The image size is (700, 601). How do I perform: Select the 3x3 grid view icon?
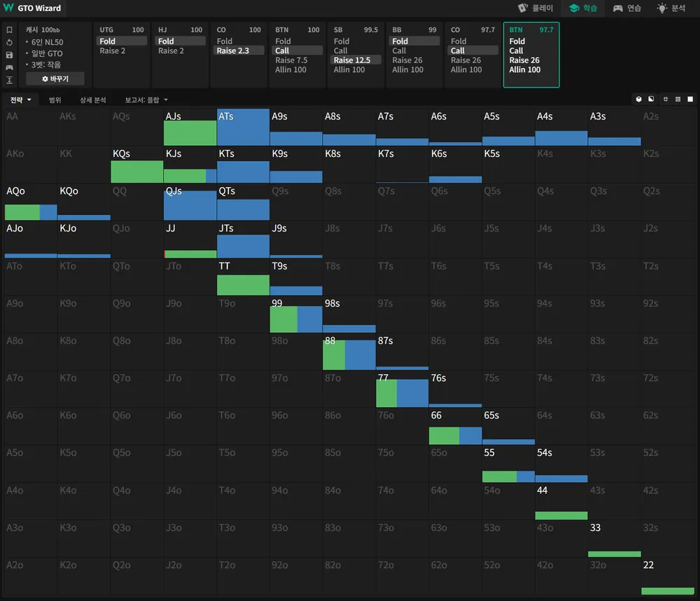point(678,99)
